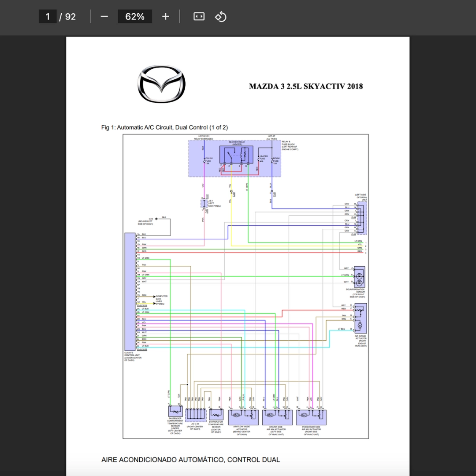The height and width of the screenshot is (476, 476).
Task: Toggle the fit to page icon
Action: coord(199,17)
